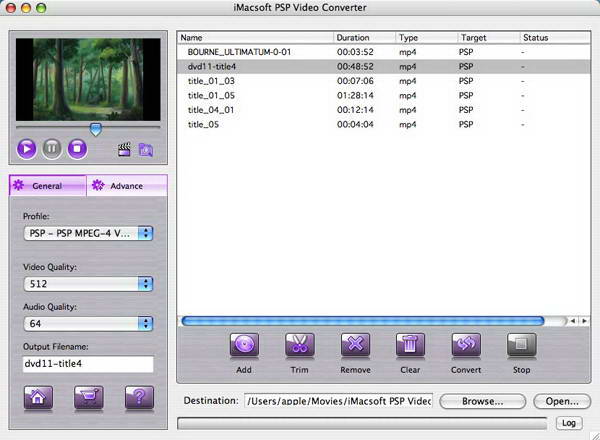Click the Output Filename field
This screenshot has height=440, width=600.
click(88, 364)
